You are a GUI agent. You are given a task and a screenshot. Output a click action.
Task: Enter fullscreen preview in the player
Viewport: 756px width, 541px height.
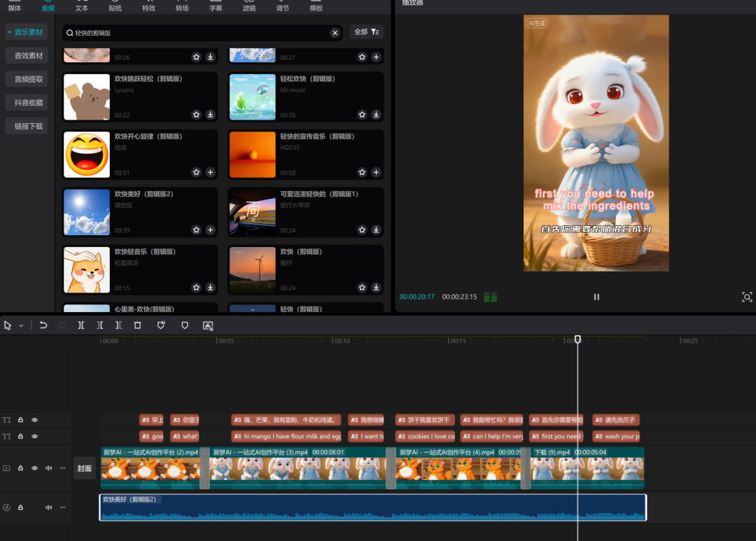747,297
